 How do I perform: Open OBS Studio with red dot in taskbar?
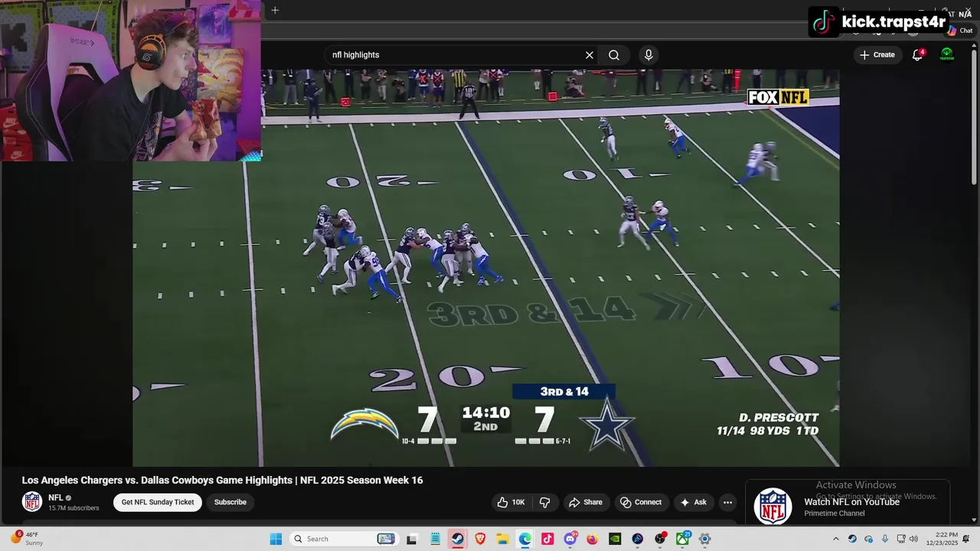coord(660,539)
